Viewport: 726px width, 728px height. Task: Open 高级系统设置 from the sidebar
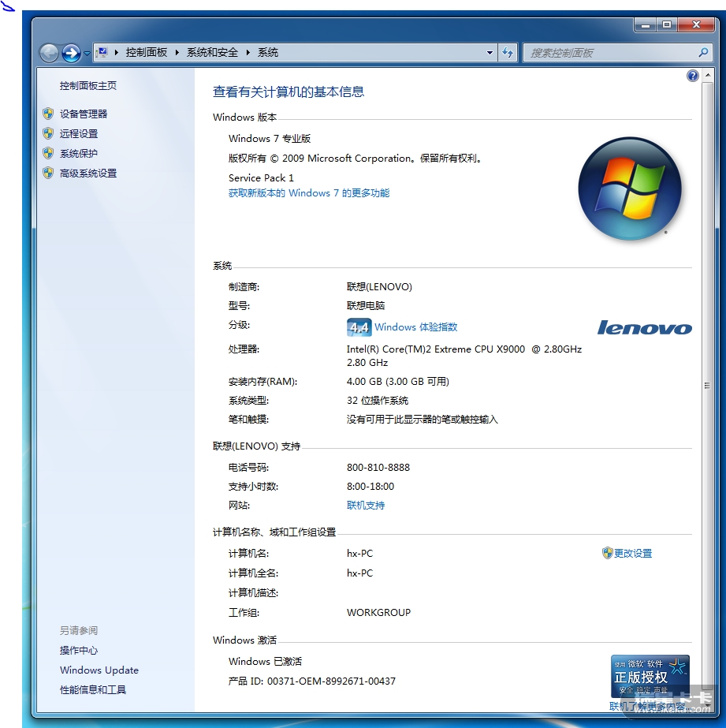tap(88, 174)
